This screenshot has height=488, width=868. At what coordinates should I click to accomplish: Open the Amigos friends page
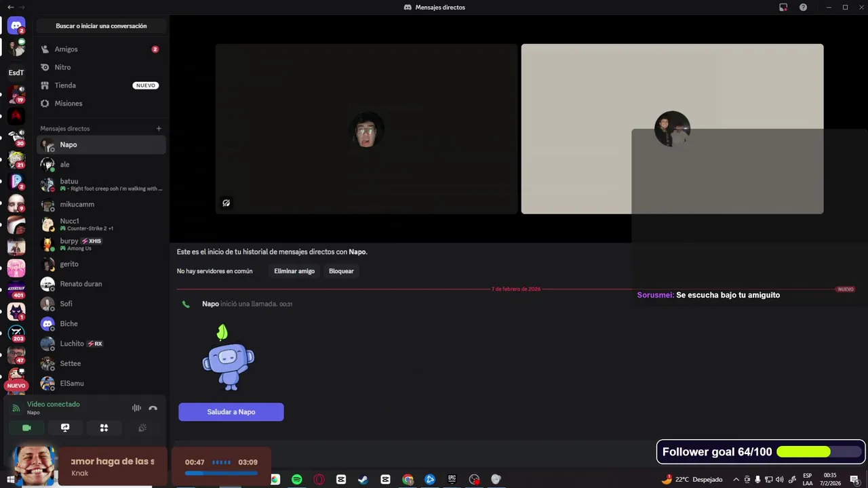(x=101, y=49)
